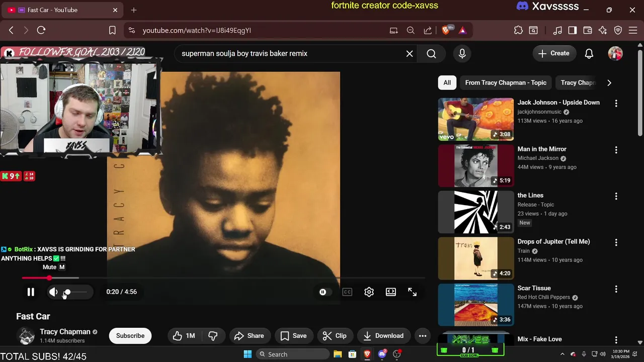Screen dimensions: 644x362
Task: Open Brave Wallet icon
Action: point(588,31)
